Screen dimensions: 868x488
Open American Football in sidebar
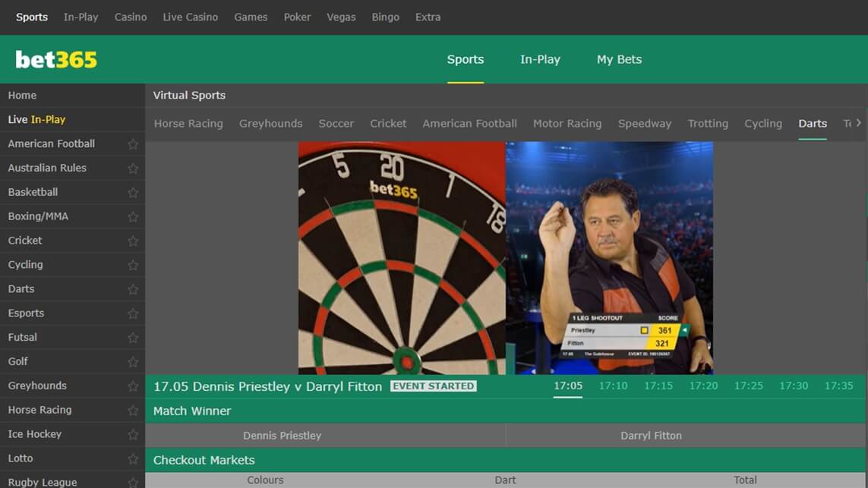pyautogui.click(x=52, y=144)
